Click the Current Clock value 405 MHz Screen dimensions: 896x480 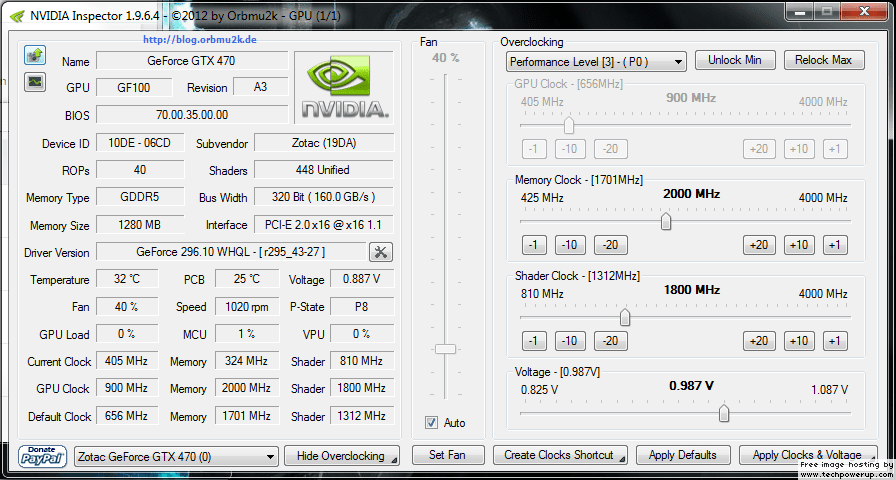(127, 361)
